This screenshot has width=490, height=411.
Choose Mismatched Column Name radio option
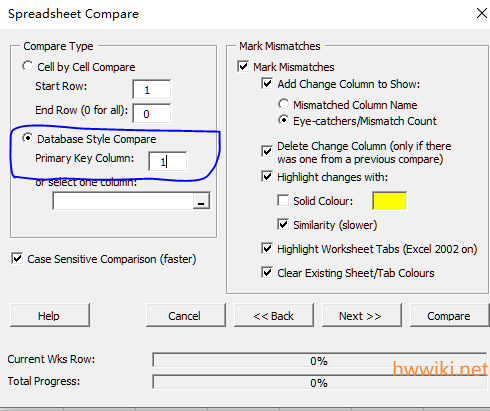tap(284, 104)
